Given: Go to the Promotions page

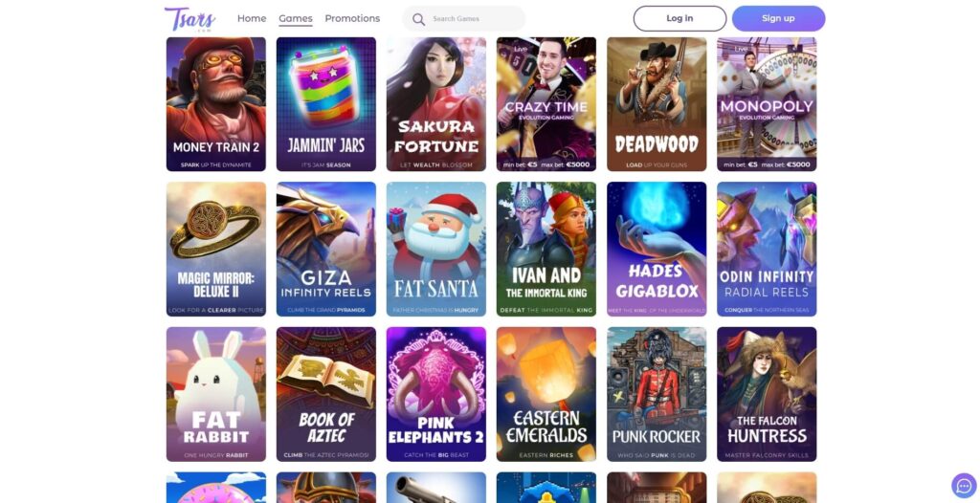Looking at the screenshot, I should pyautogui.click(x=352, y=19).
